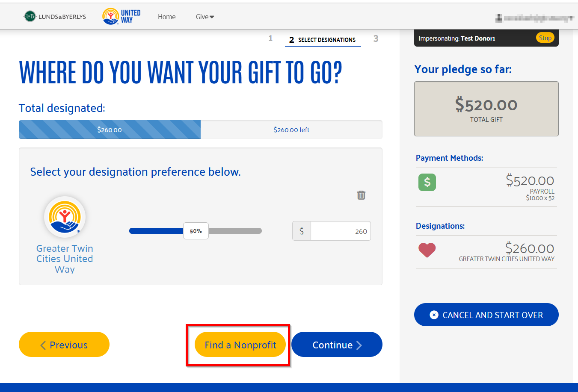Click the X icon in Cancel button
Viewport: 578px width, 392px height.
[x=434, y=315]
